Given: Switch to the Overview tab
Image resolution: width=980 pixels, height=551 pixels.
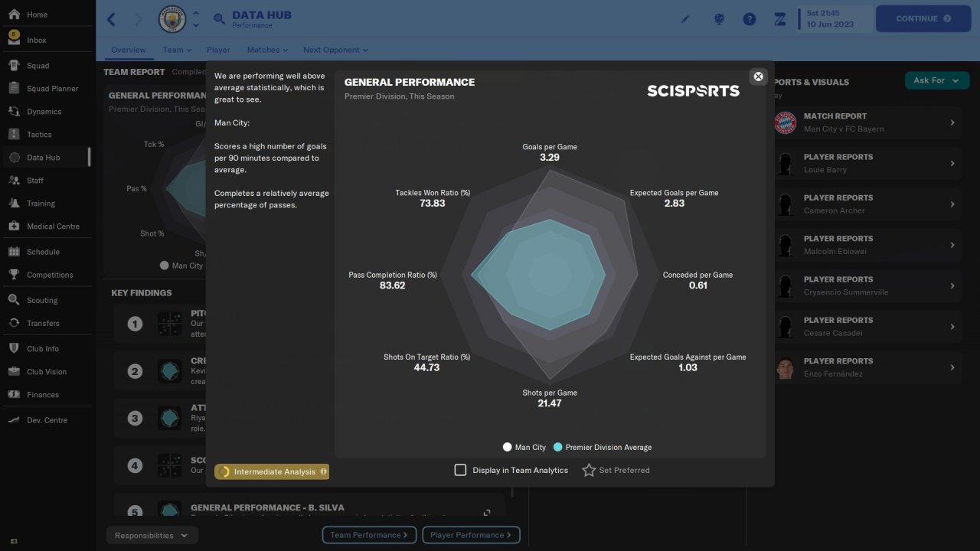Looking at the screenshot, I should point(128,50).
